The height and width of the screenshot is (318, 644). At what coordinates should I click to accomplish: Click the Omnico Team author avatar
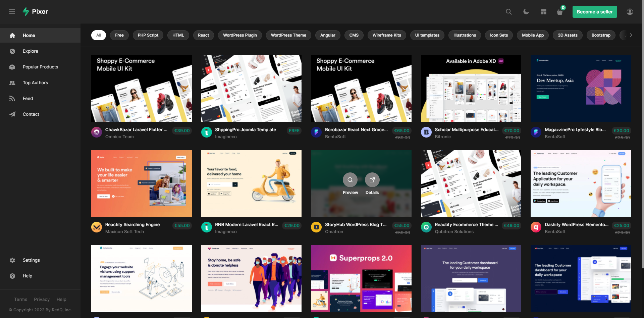97,132
